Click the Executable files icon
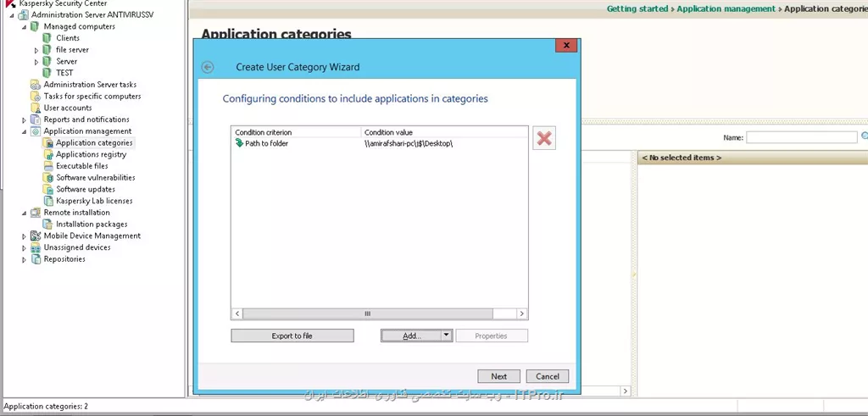The image size is (868, 416). click(47, 166)
